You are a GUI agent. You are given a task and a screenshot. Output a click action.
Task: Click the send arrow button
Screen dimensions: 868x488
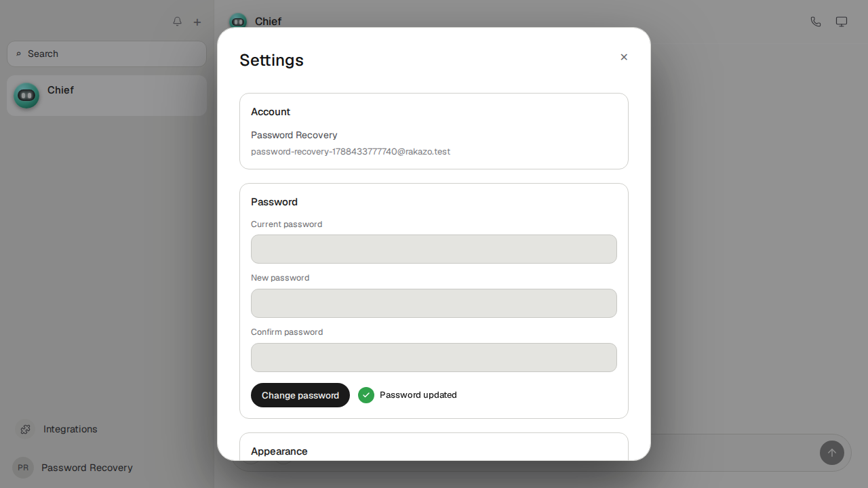pyautogui.click(x=832, y=453)
